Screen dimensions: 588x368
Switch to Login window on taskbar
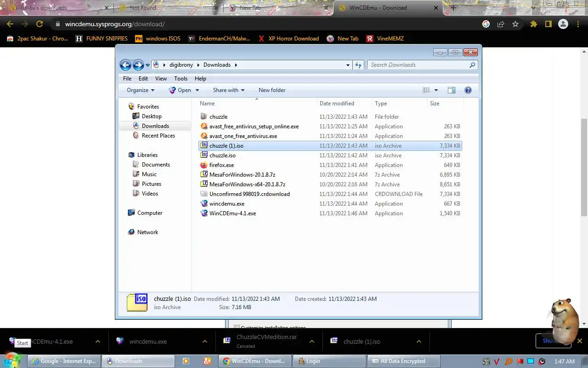(329, 361)
